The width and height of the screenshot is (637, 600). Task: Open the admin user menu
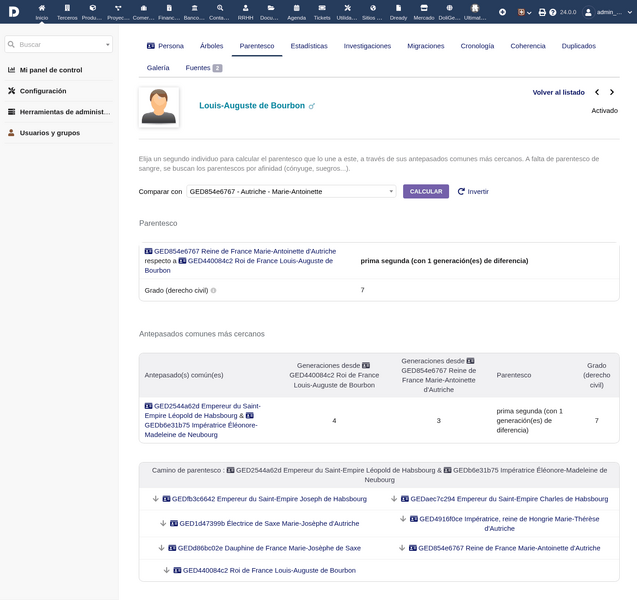click(607, 12)
